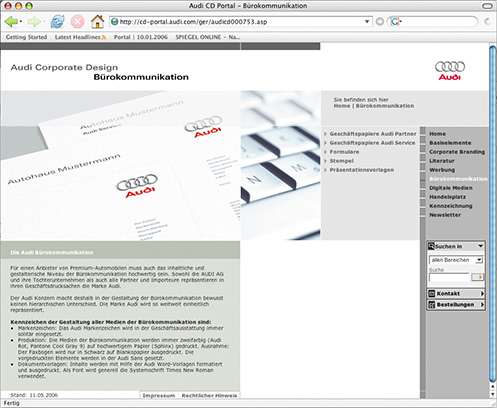Collapse the Suchen in panel arrow

point(480,246)
